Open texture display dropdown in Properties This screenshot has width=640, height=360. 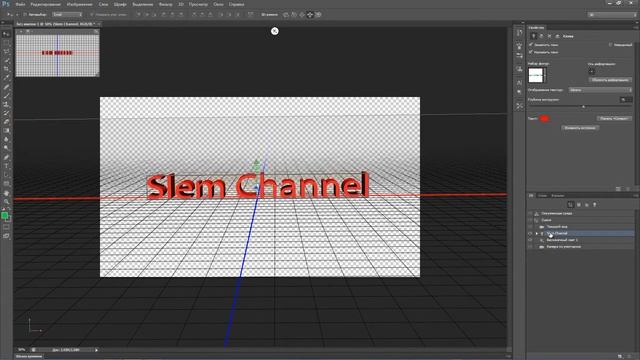(x=600, y=90)
